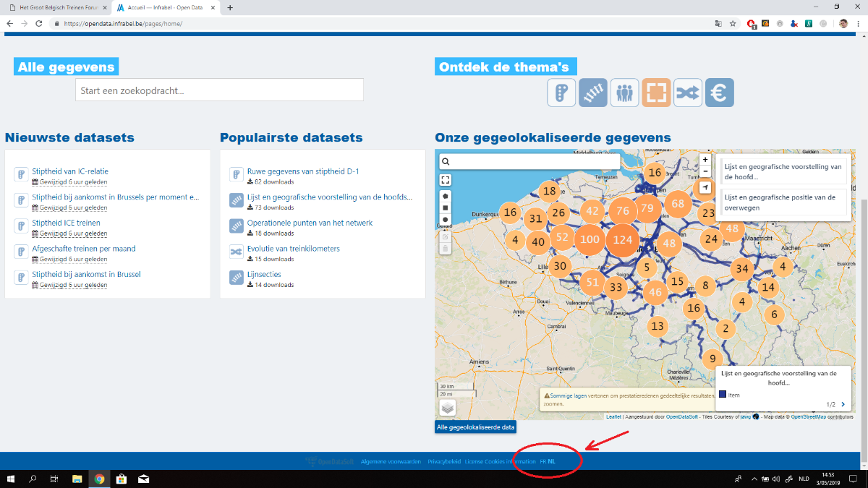The height and width of the screenshot is (488, 868).
Task: Select the people group theme icon
Action: click(x=624, y=93)
